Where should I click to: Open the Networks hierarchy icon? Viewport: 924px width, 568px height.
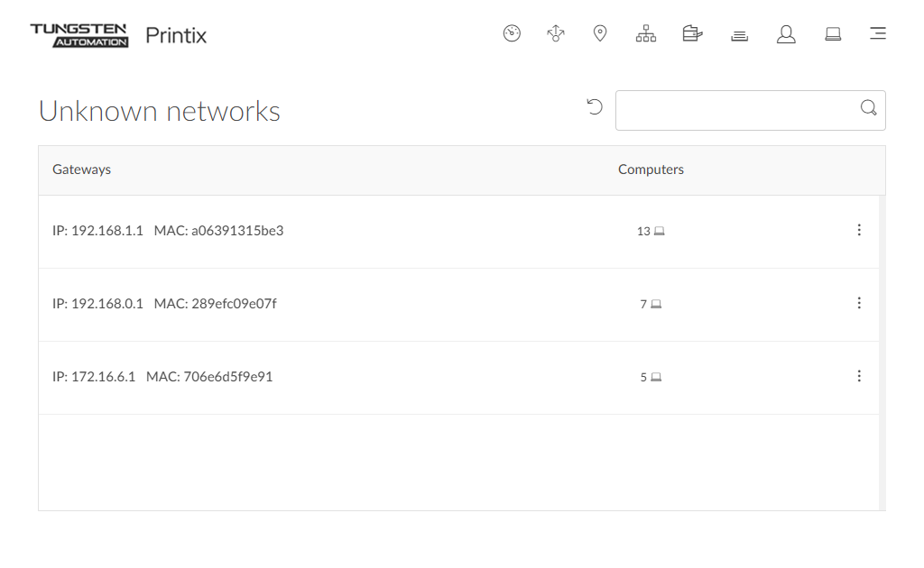click(646, 33)
